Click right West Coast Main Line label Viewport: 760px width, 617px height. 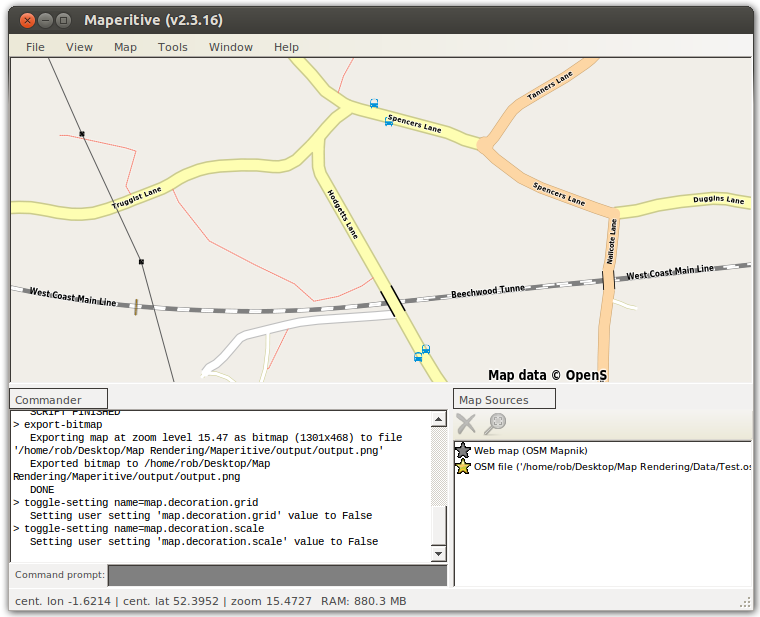[x=670, y=272]
